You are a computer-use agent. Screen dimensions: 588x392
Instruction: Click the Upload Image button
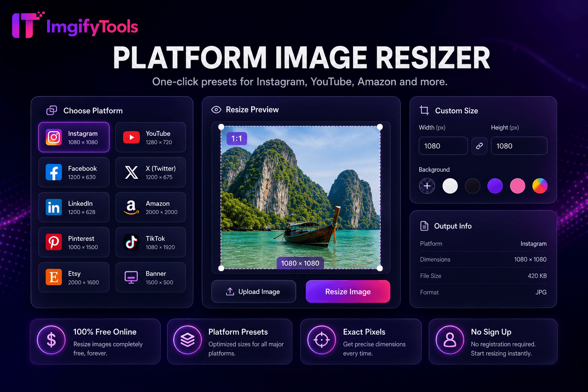254,292
